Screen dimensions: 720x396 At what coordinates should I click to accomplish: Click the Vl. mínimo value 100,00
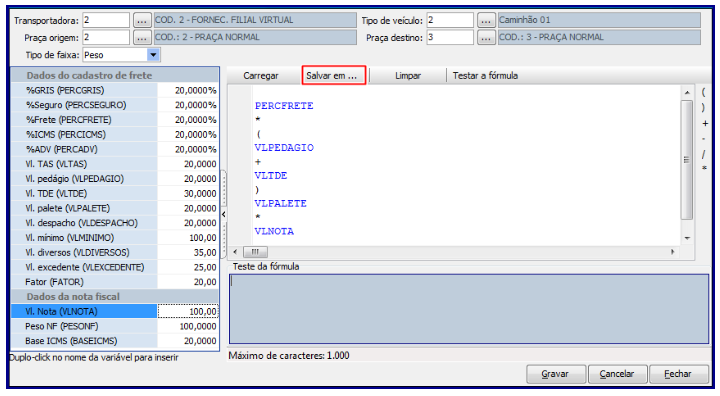tap(188, 238)
